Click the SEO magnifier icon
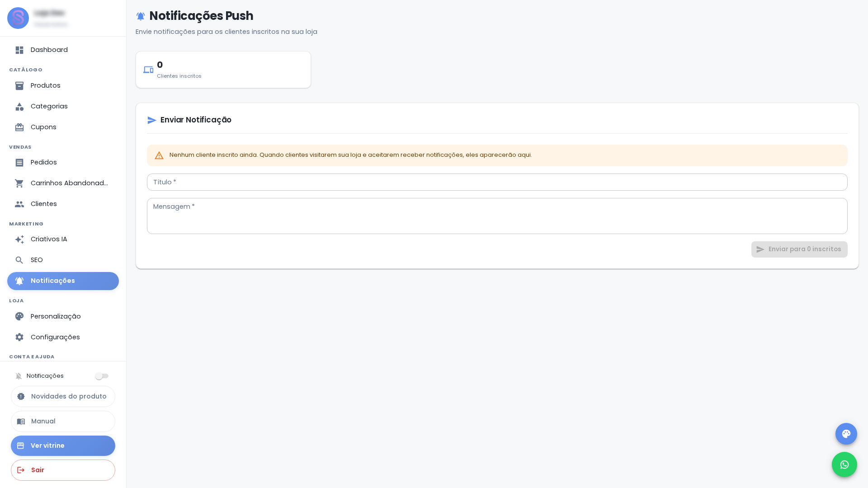The height and width of the screenshot is (488, 868). (19, 260)
